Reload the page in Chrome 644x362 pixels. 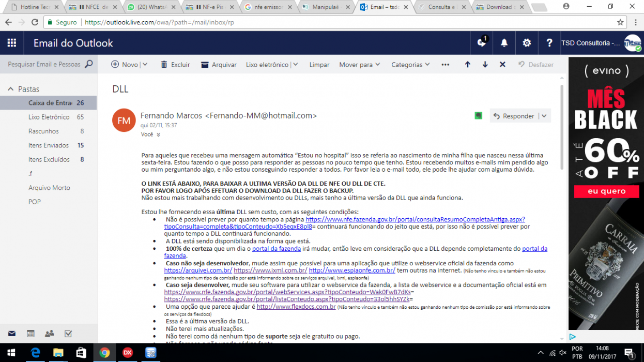(x=35, y=22)
